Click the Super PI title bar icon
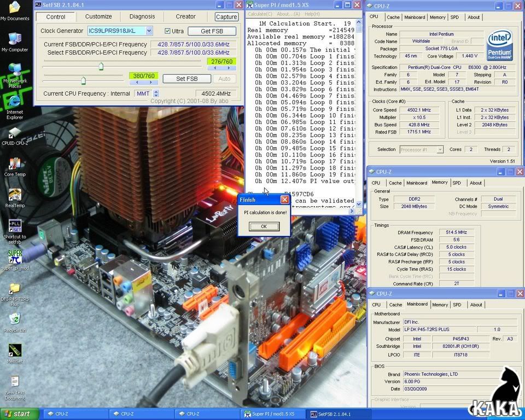 coord(249,5)
